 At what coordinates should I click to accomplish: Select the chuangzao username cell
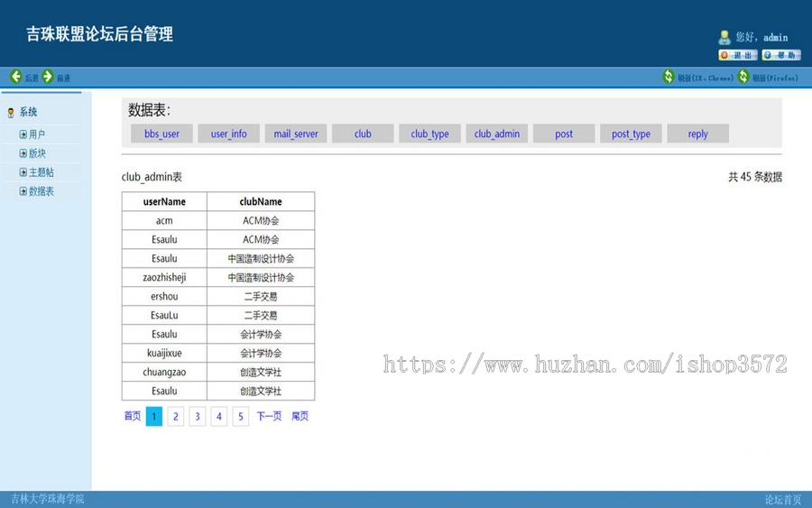164,373
